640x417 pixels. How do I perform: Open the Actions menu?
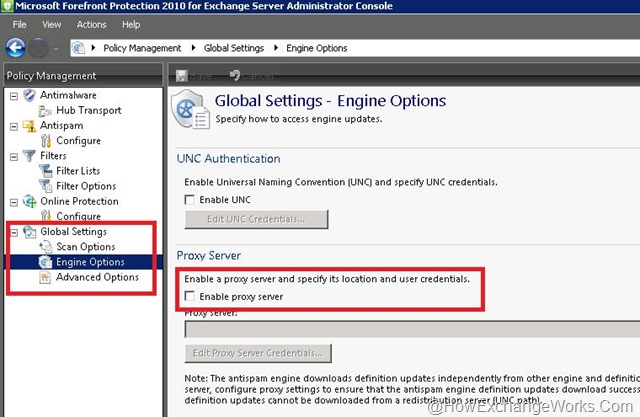[x=91, y=24]
